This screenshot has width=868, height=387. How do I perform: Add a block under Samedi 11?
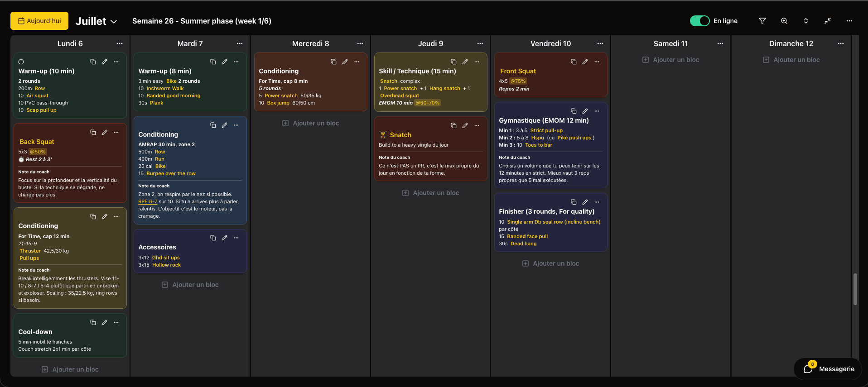pos(671,60)
